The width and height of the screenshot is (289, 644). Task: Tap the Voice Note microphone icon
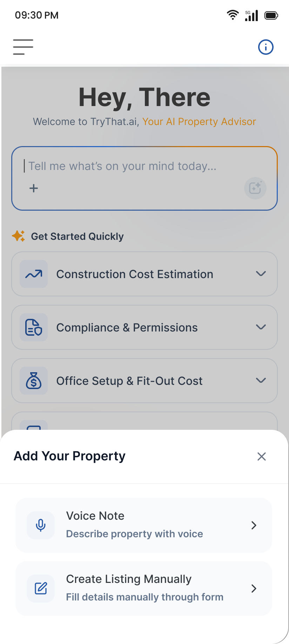41,525
